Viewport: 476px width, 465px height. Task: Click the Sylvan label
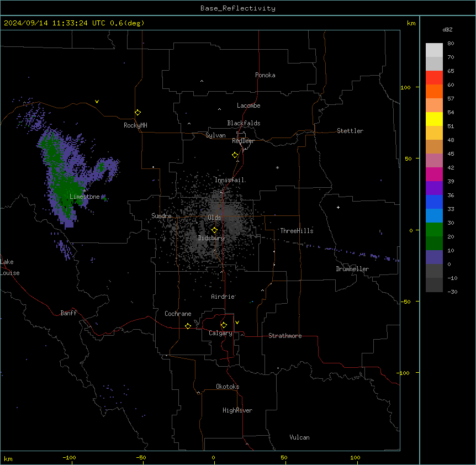(x=215, y=135)
